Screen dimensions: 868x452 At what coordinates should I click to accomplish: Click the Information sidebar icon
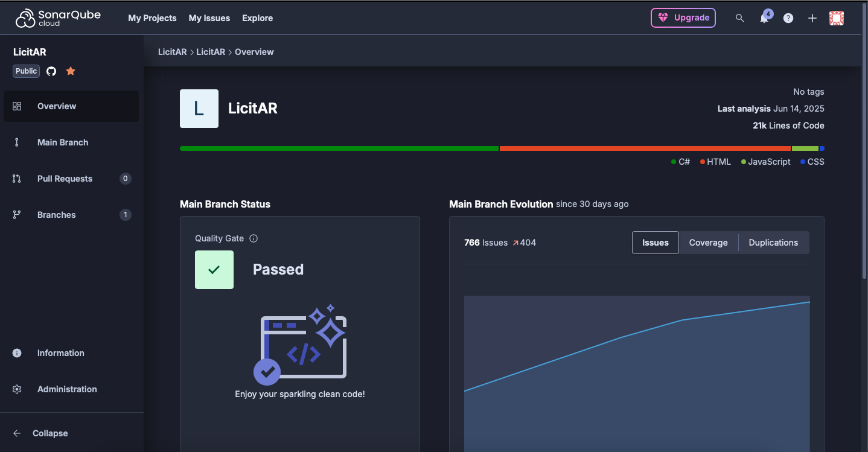point(17,353)
